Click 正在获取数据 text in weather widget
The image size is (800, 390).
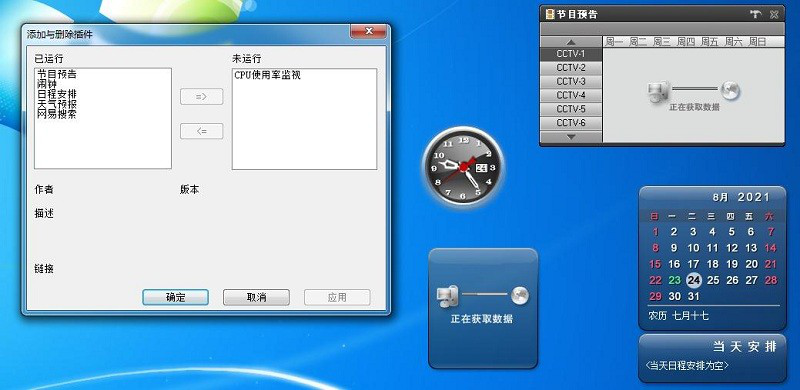[482, 319]
